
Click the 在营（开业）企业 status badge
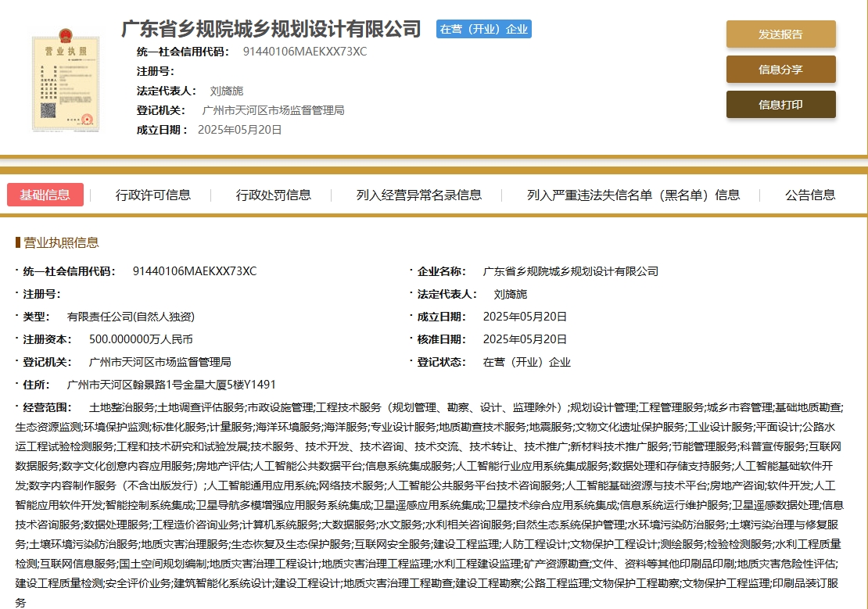[483, 29]
